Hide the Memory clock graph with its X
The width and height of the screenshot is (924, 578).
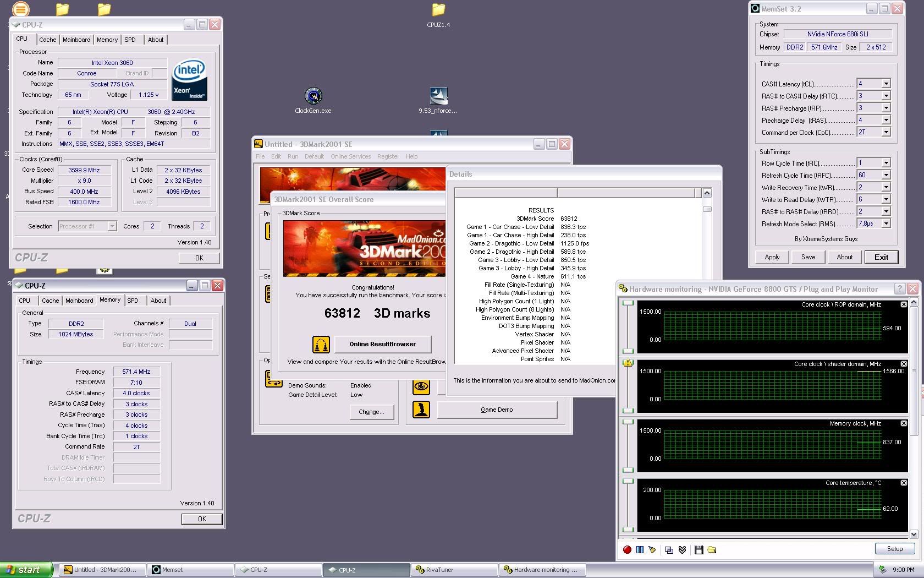coord(904,423)
